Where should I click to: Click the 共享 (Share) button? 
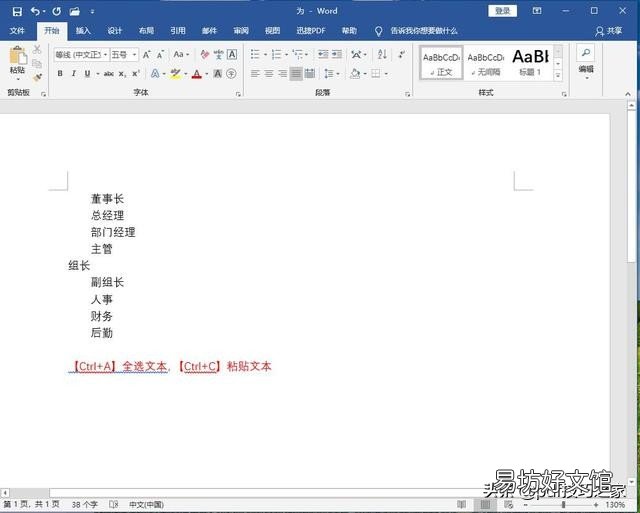[609, 31]
